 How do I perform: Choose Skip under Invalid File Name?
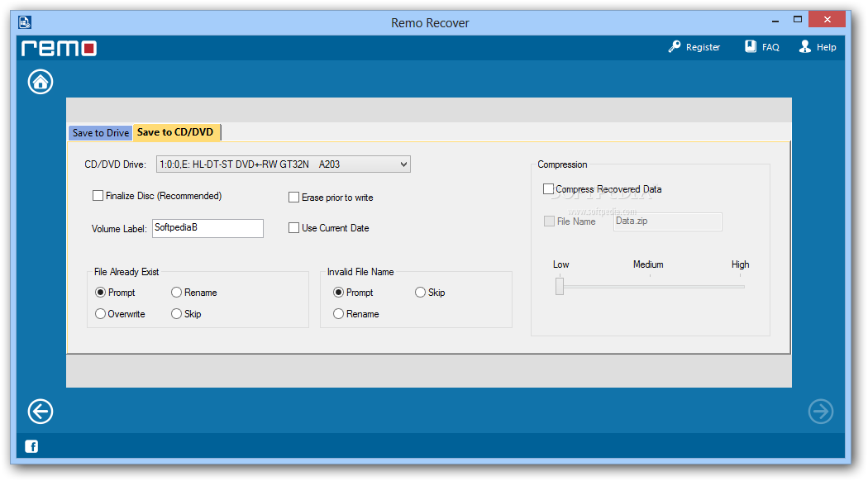click(x=420, y=293)
